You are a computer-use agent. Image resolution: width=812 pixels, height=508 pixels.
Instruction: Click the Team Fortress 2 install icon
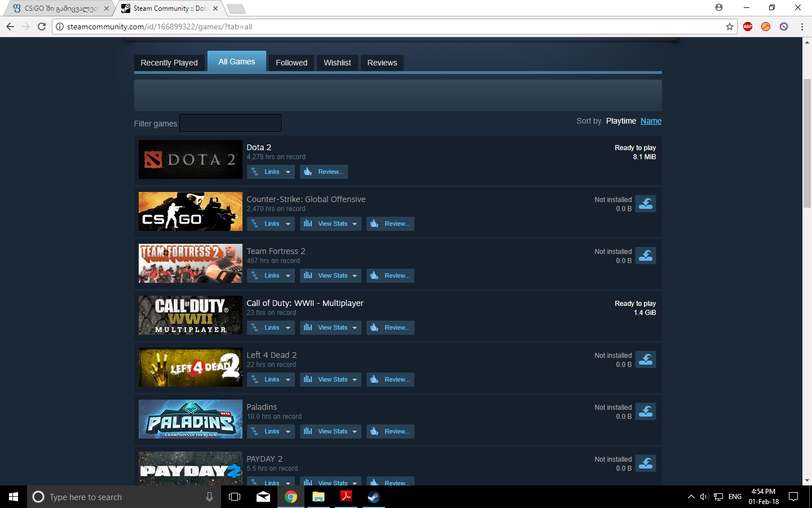point(646,256)
